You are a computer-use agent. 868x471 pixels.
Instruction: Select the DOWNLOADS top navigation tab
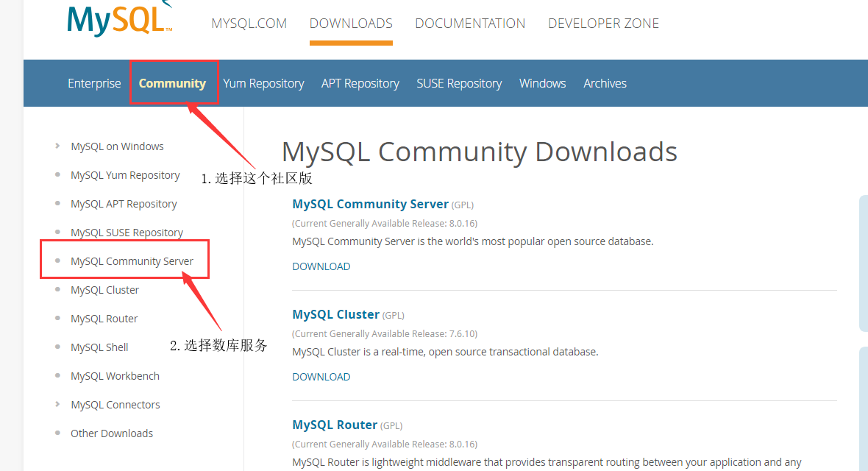[x=351, y=24]
